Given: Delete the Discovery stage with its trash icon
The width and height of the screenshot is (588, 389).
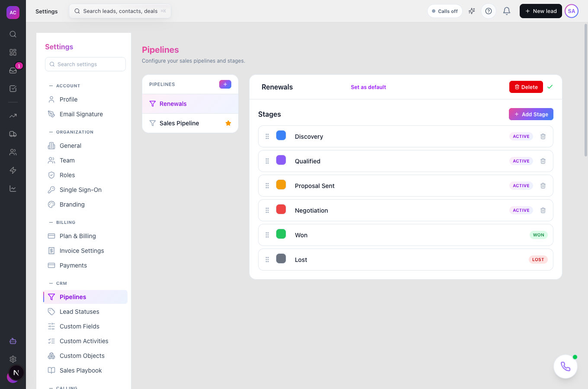Looking at the screenshot, I should coord(543,137).
